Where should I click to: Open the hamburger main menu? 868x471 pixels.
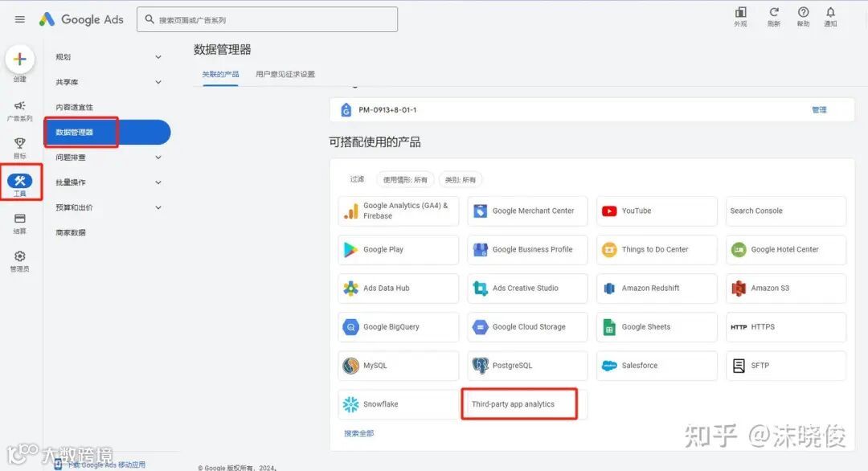20,19
